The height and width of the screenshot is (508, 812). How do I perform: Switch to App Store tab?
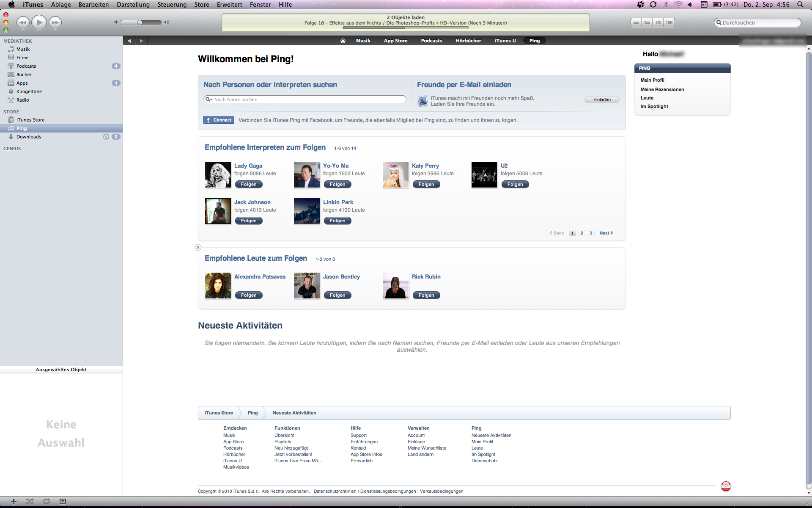point(395,41)
